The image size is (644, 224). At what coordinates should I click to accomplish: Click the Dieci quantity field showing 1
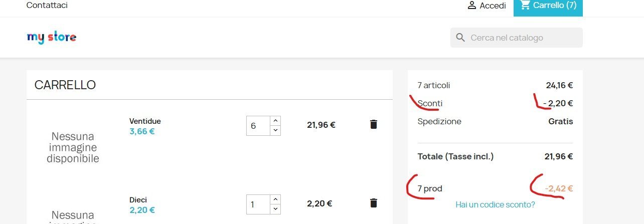pos(258,204)
